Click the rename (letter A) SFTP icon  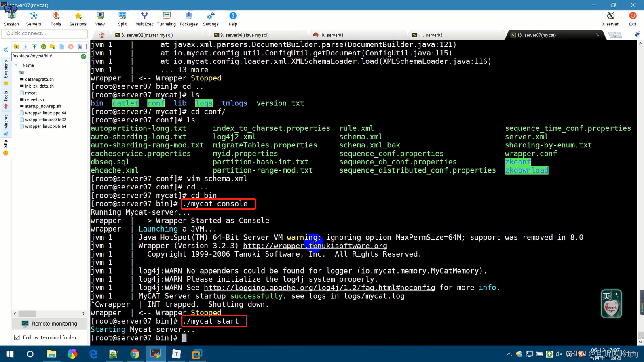(80, 47)
